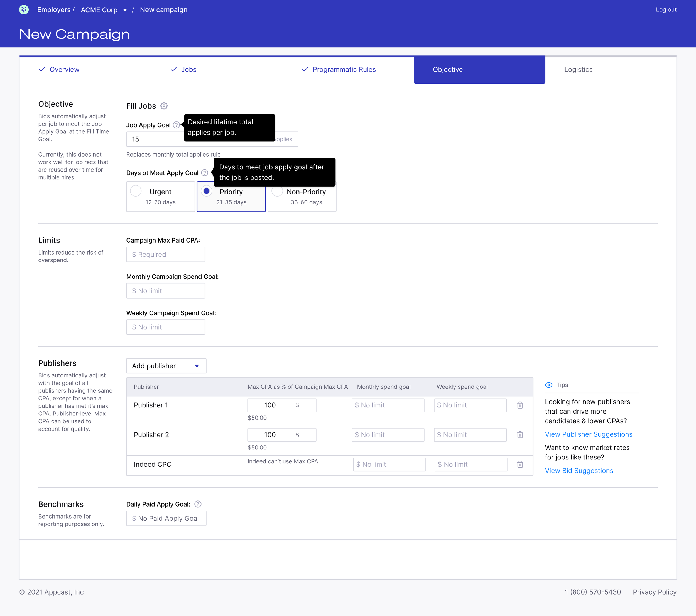Click the Appcast logo icon in header
The height and width of the screenshot is (616, 696).
[x=24, y=9]
